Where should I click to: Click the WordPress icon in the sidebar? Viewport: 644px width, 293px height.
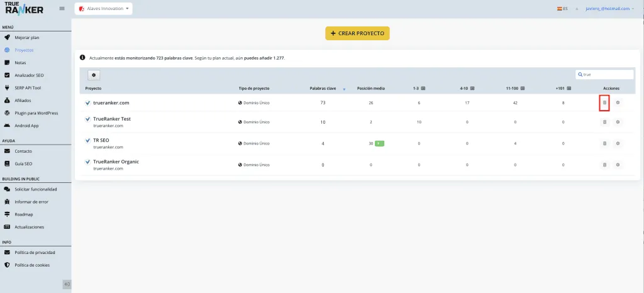point(7,113)
